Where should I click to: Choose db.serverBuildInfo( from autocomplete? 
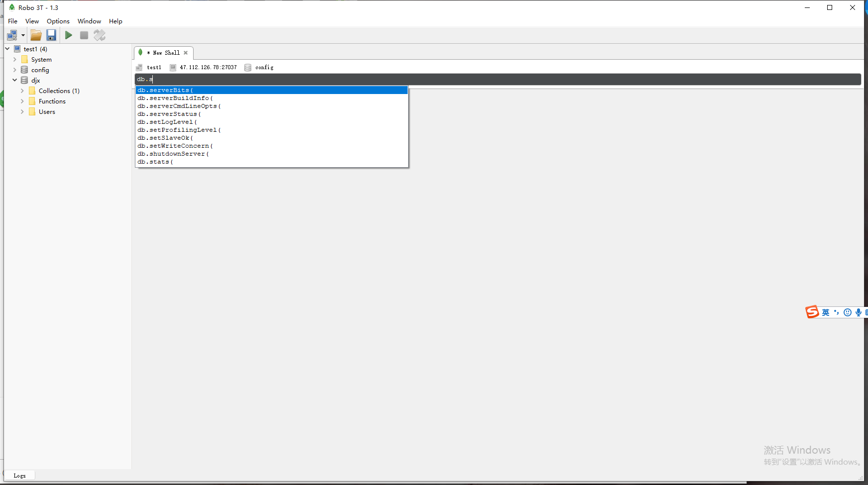pos(272,98)
